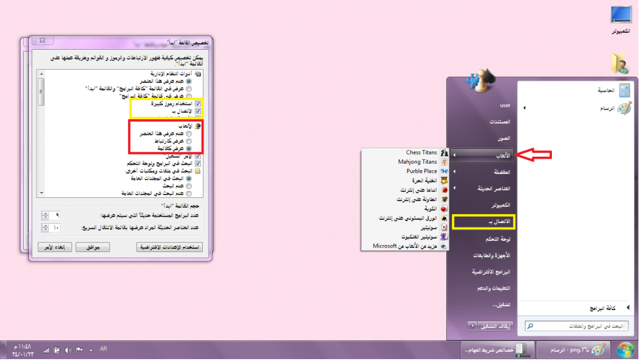The height and width of the screenshot is (361, 644).
Task: Click the vertical scrollbar of the options list
Action: 42,129
